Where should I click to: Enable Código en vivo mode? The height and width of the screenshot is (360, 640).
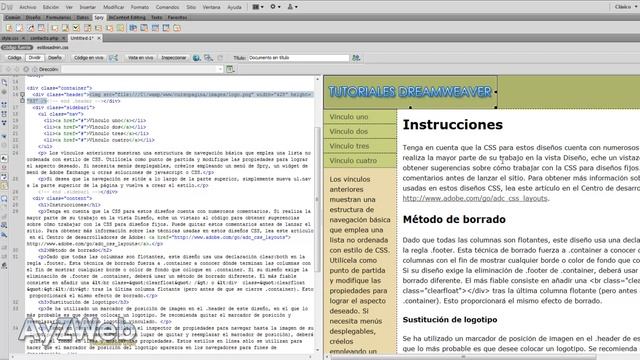point(88,58)
